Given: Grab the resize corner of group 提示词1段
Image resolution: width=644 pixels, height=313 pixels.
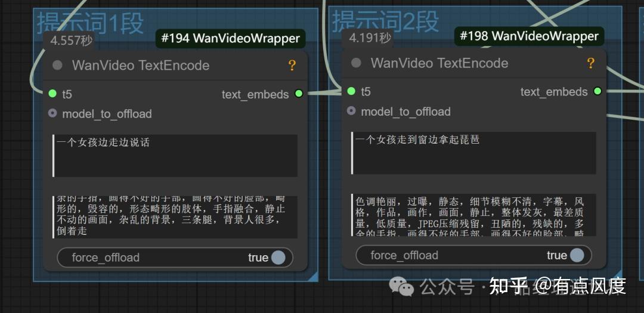Looking at the screenshot, I should (314, 277).
